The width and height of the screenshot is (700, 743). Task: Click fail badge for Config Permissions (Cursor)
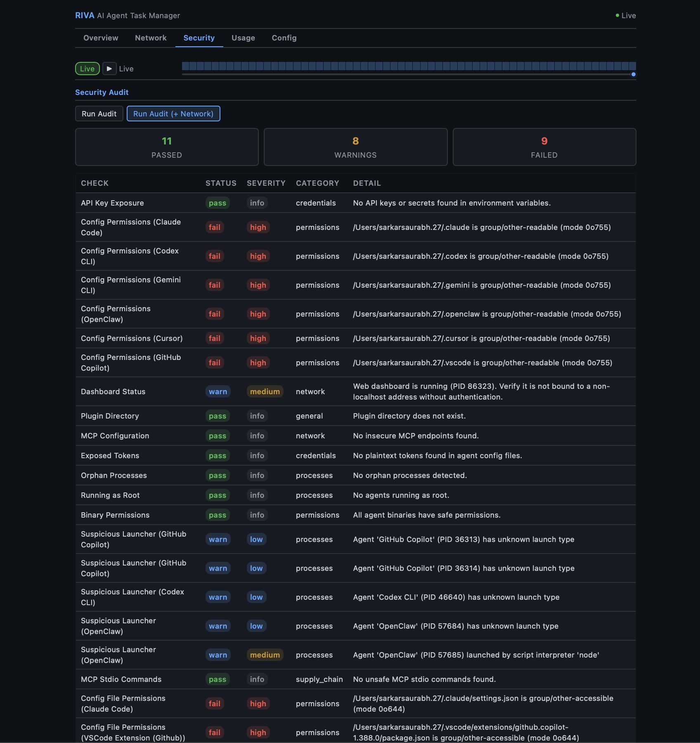[x=215, y=338]
